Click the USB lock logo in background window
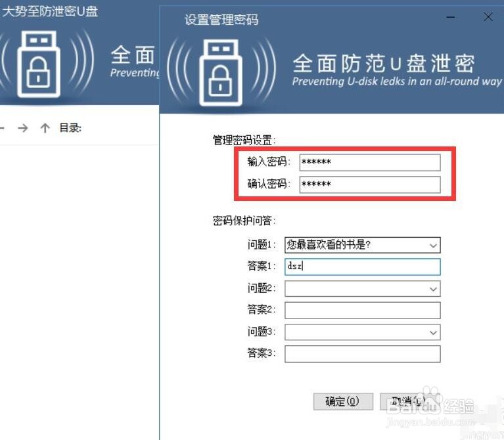This screenshot has width=504, height=440. pos(39,64)
